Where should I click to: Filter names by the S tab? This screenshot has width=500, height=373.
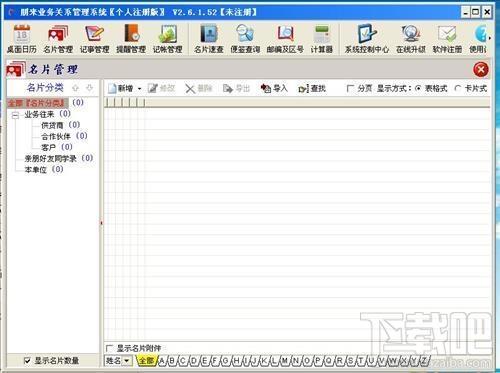(351, 361)
